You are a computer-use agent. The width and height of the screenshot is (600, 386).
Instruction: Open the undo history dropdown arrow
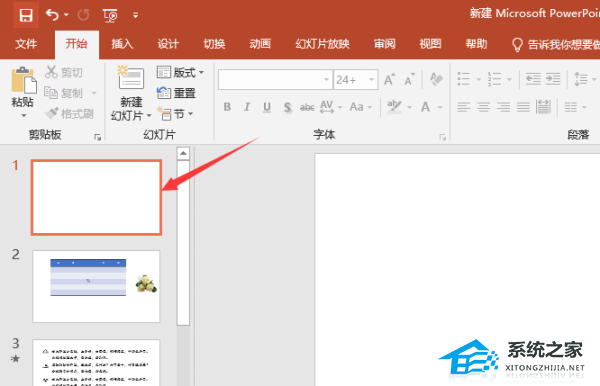click(66, 15)
